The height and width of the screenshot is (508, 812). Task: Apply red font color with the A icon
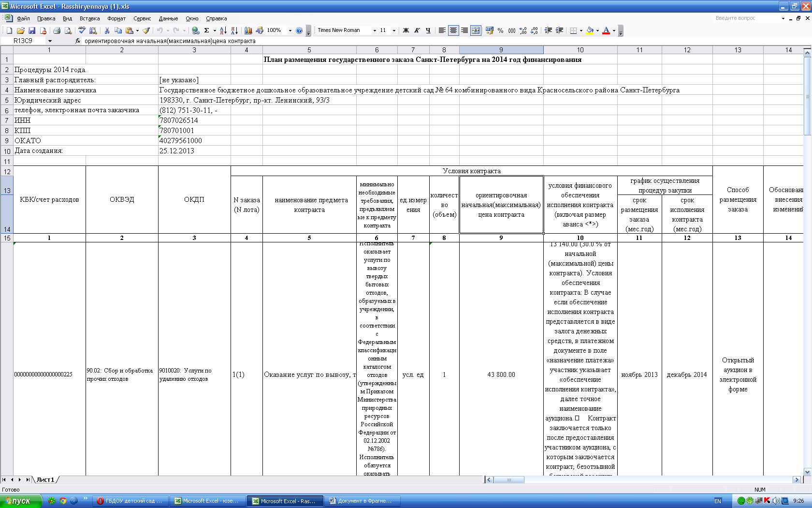pyautogui.click(x=606, y=30)
